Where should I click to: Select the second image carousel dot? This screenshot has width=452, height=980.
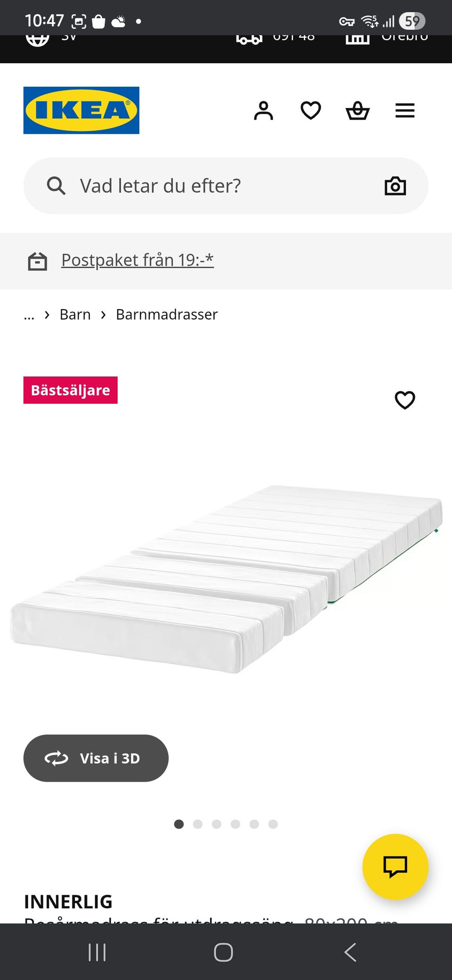(x=198, y=824)
